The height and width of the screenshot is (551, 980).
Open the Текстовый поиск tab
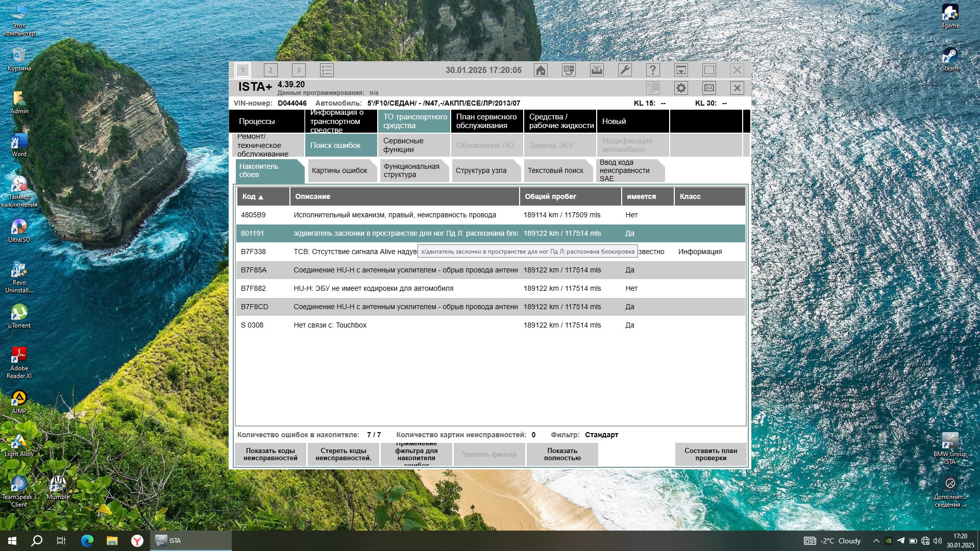pyautogui.click(x=558, y=171)
